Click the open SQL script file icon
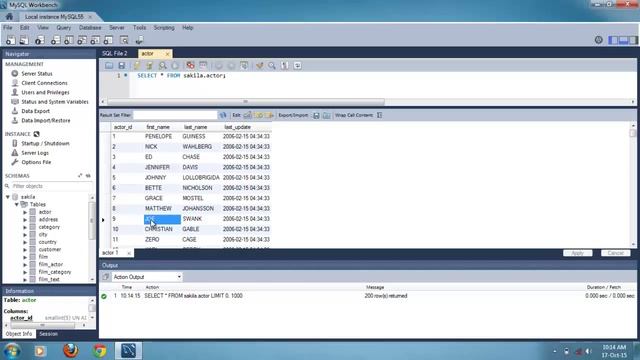 pos(24,40)
